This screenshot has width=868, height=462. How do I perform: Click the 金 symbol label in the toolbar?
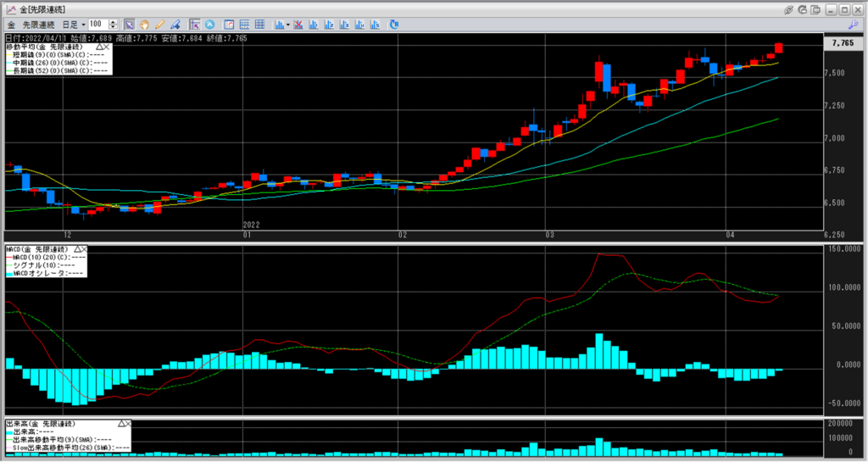(x=12, y=25)
